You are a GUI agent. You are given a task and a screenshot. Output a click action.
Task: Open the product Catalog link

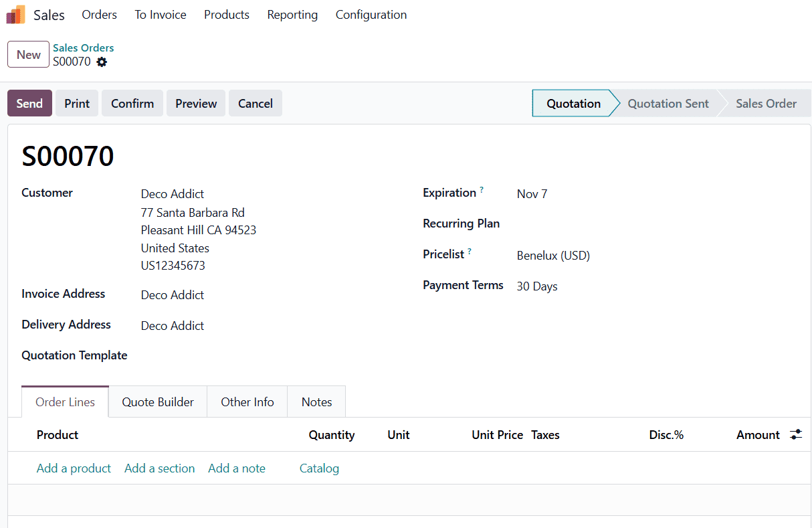pos(319,468)
